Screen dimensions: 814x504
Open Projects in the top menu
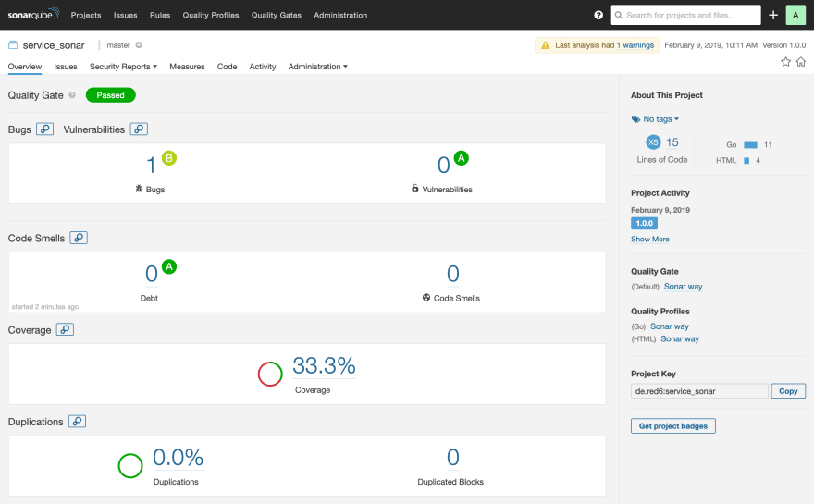coord(86,15)
